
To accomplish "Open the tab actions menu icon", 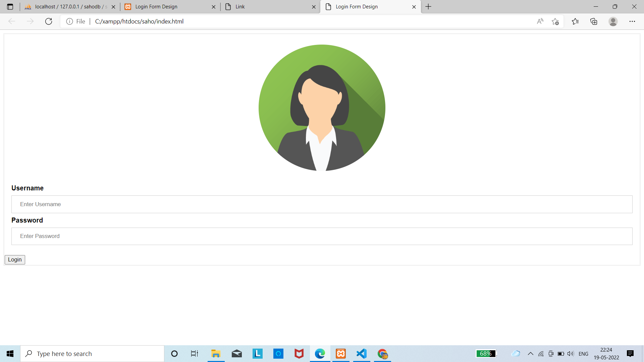I will (10, 7).
